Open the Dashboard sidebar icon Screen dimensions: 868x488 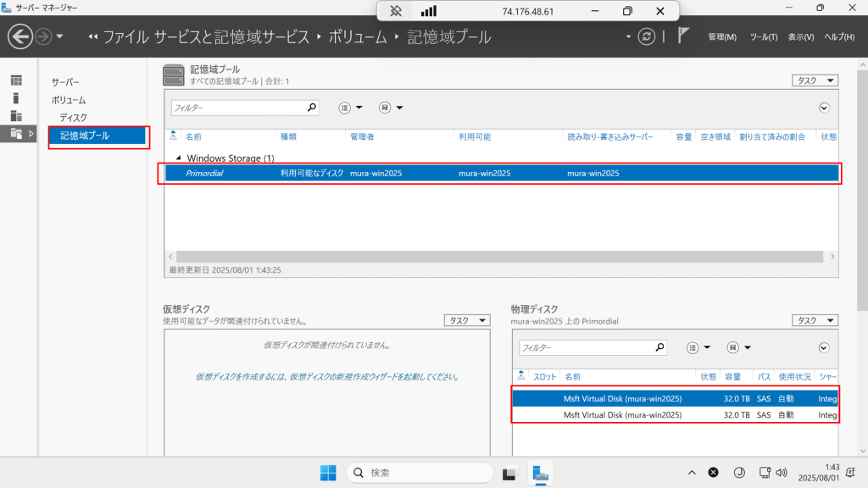(17, 80)
